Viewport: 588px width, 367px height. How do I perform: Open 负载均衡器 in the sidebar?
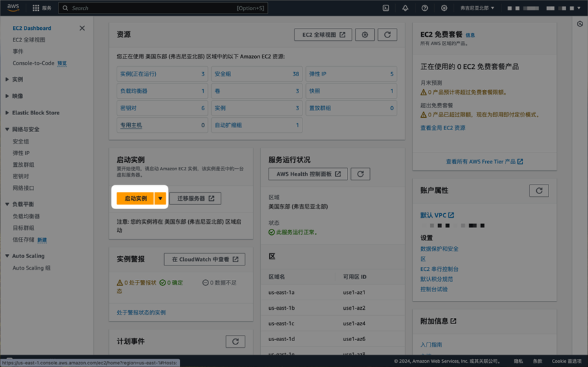pyautogui.click(x=26, y=217)
